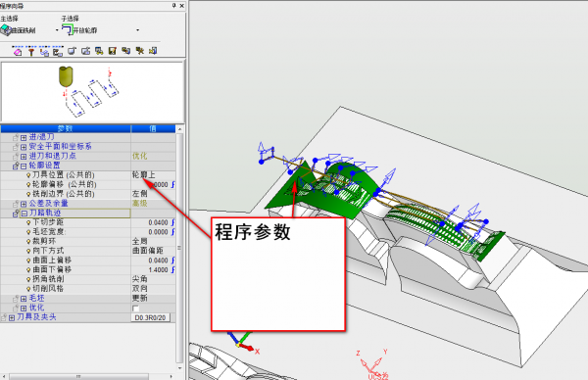
Task: Pin the 程序向导 panel with pushpin
Action: 173,5
